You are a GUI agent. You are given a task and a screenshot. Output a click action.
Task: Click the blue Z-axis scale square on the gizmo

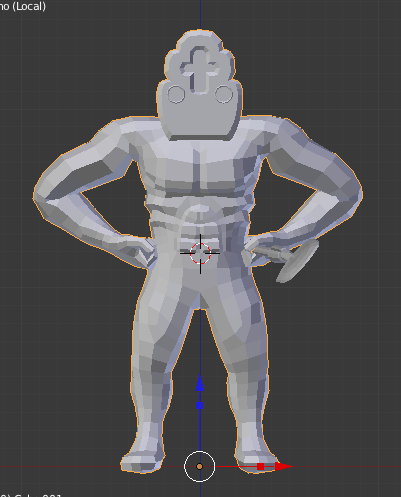coord(200,406)
